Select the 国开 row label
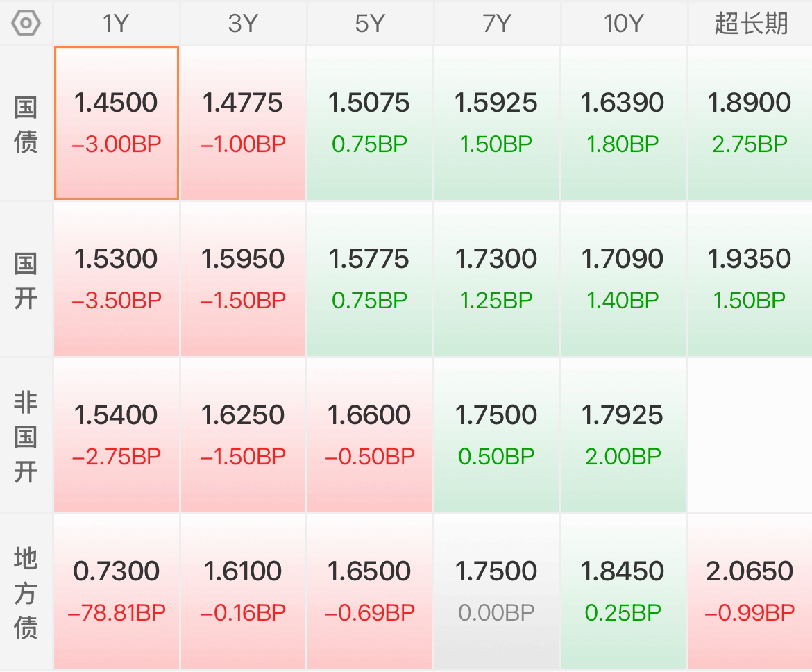 coord(26,280)
